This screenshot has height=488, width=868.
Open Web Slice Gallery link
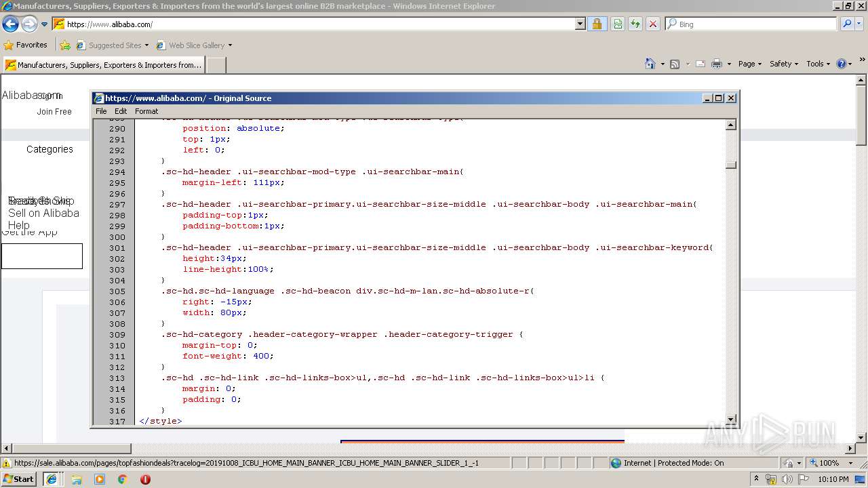pos(194,45)
